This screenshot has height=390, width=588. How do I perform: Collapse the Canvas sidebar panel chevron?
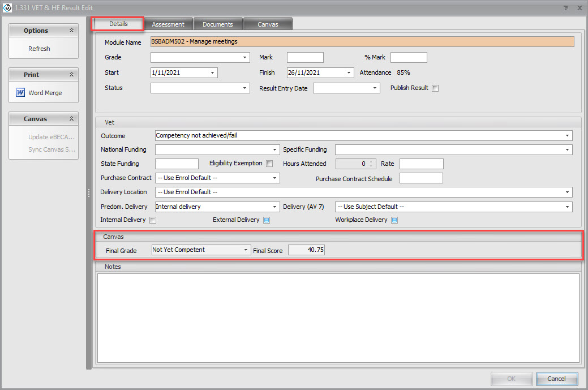pos(71,119)
